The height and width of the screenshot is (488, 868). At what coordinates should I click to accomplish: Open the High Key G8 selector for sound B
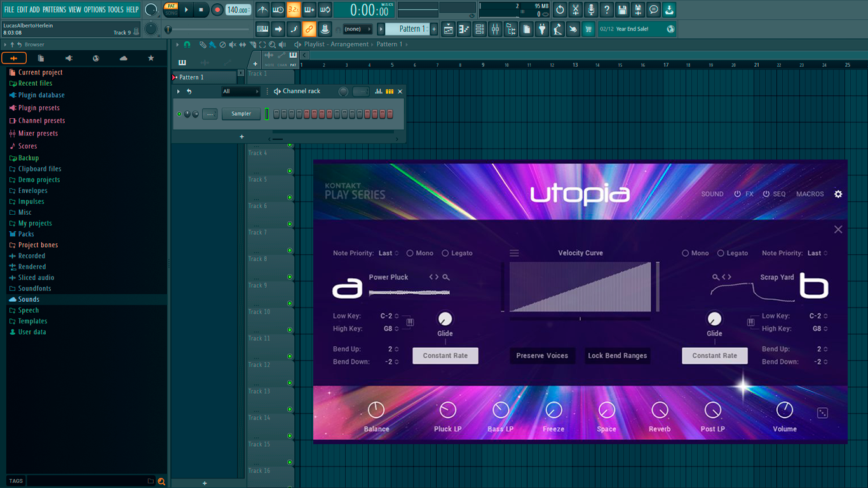tap(820, 329)
